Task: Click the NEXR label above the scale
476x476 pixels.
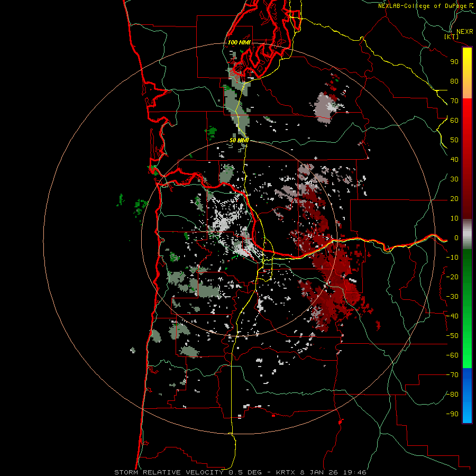Action: coord(464,32)
